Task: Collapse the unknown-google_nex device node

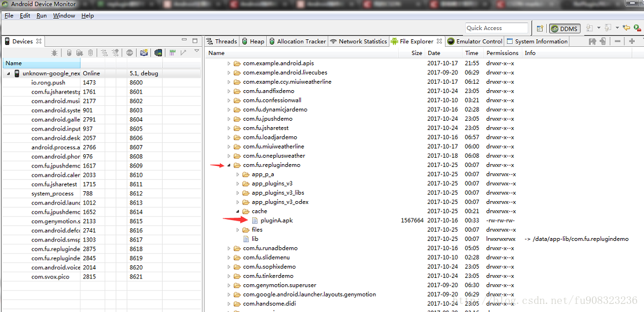Action: pyautogui.click(x=8, y=73)
